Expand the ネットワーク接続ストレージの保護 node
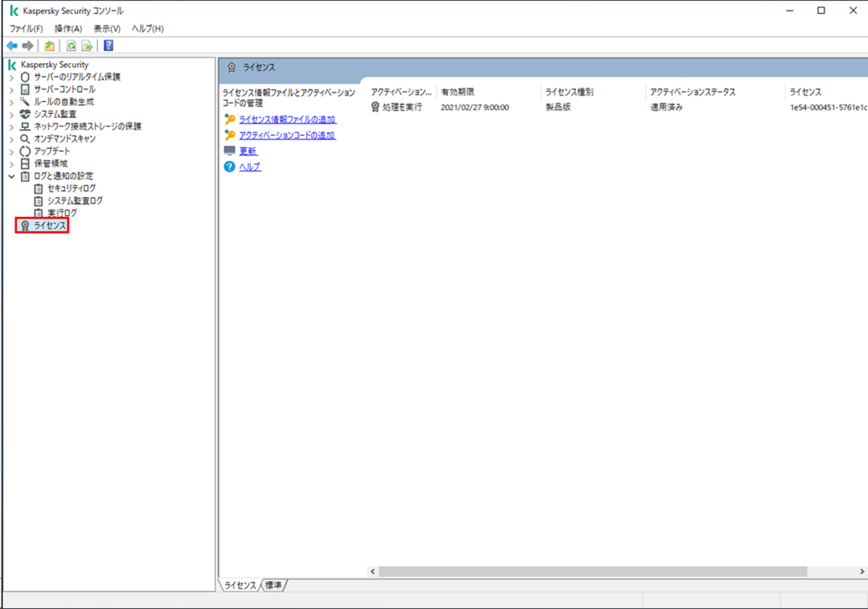Image resolution: width=868 pixels, height=609 pixels. (x=11, y=126)
